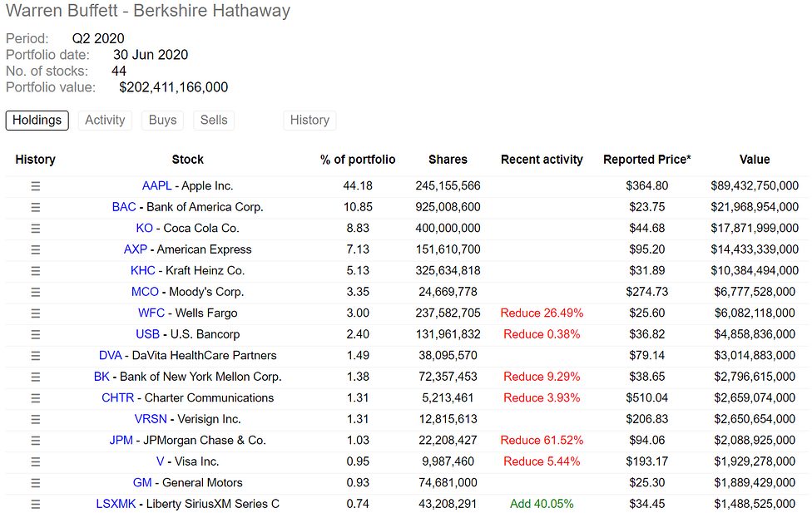The height and width of the screenshot is (513, 812).
Task: Open the USB ticker link
Action: pyautogui.click(x=147, y=334)
